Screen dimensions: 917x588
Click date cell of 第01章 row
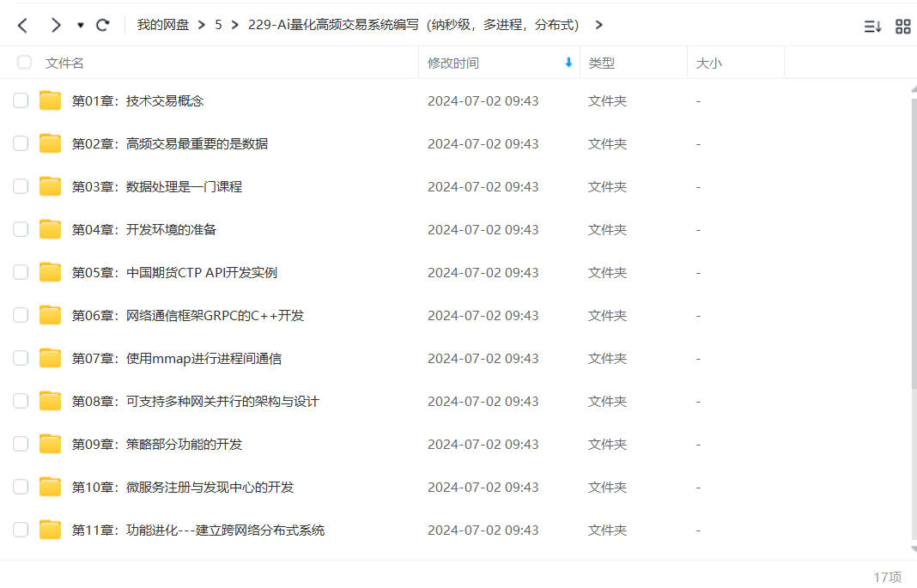[x=483, y=101]
